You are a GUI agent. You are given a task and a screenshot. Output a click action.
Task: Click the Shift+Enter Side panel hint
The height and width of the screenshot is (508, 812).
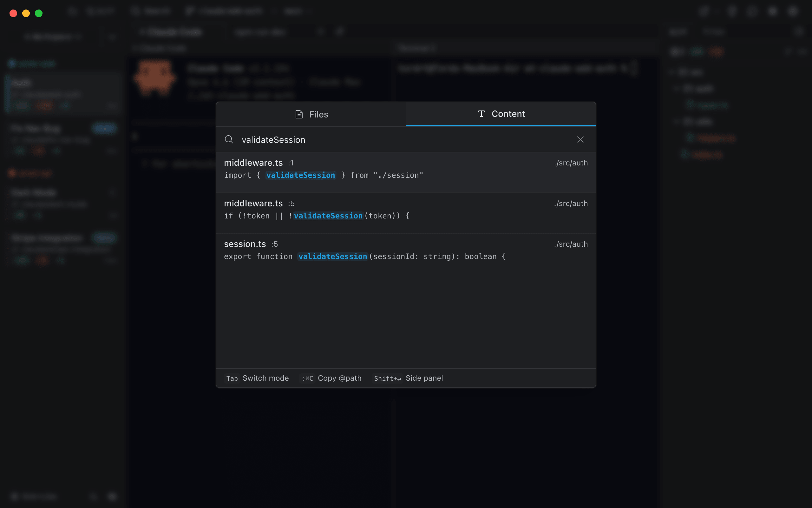pyautogui.click(x=407, y=378)
